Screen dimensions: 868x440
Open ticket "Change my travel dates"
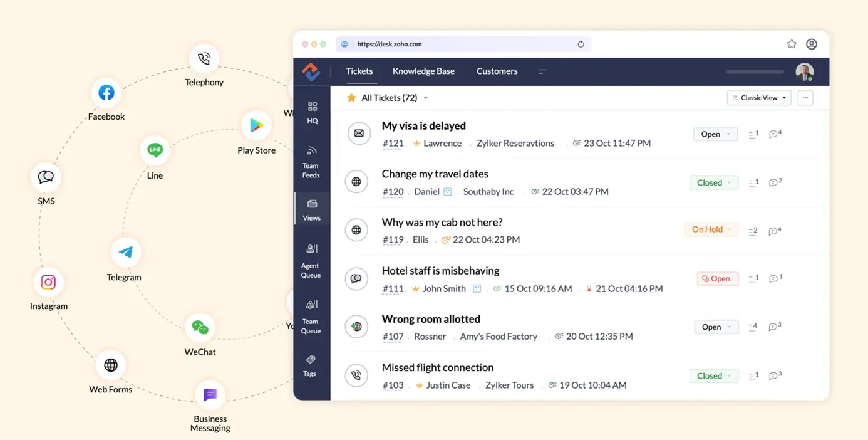click(435, 174)
